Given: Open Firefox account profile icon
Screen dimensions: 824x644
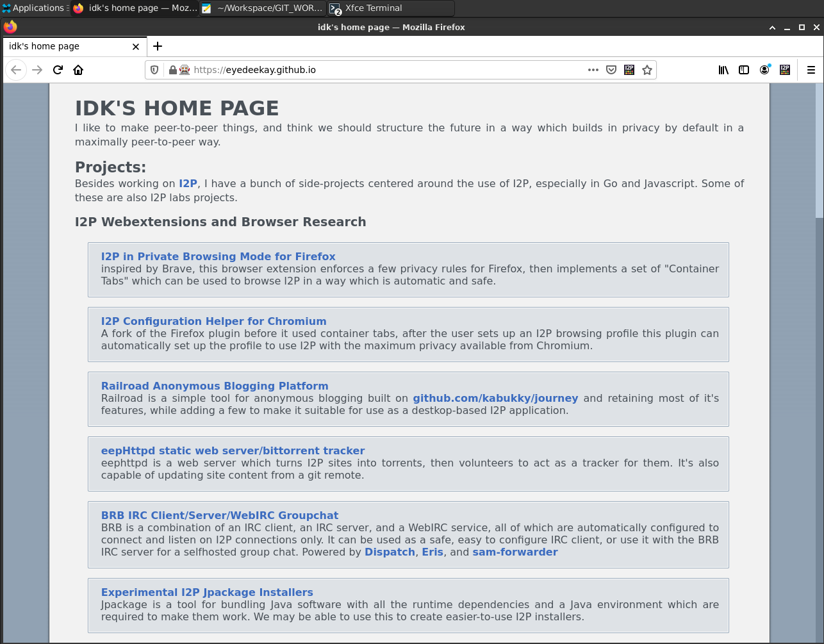Looking at the screenshot, I should (x=764, y=70).
